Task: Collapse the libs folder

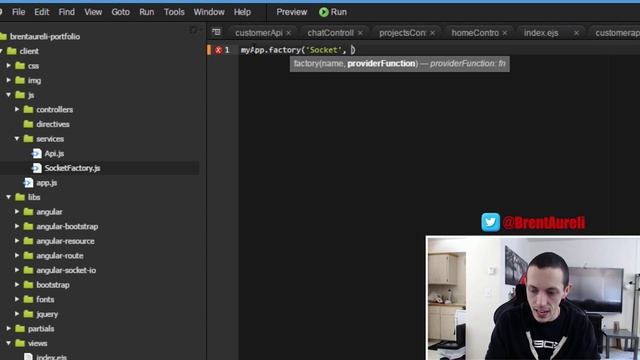Action: click(9, 197)
